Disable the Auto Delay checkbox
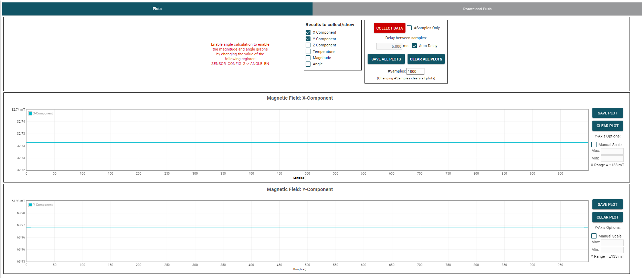644x278 pixels. (x=414, y=46)
